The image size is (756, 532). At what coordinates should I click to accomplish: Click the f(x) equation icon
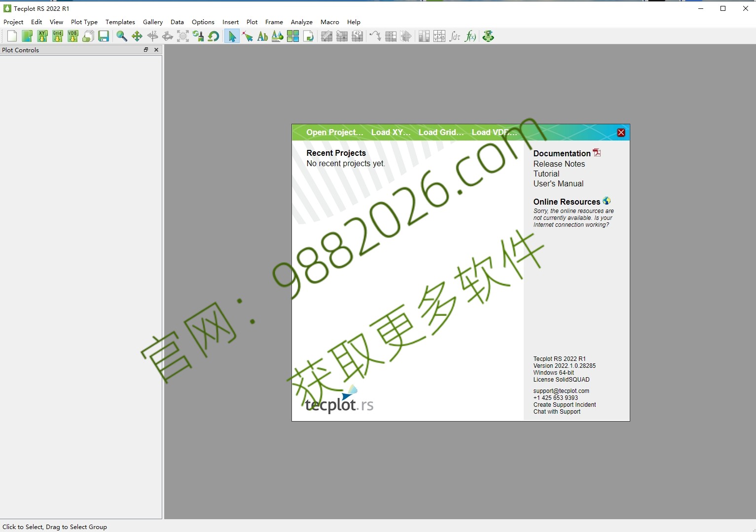coord(470,36)
